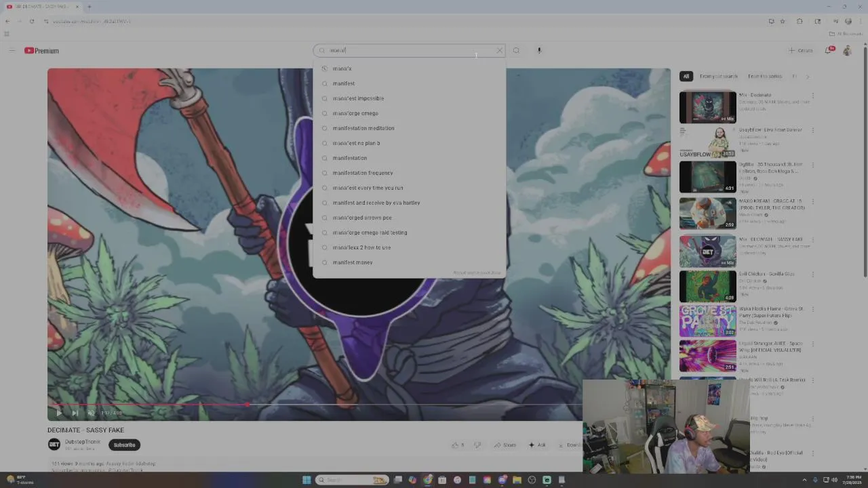Pick 'manifest and receive by eva hartley'
Image resolution: width=868 pixels, height=488 pixels.
(409, 203)
